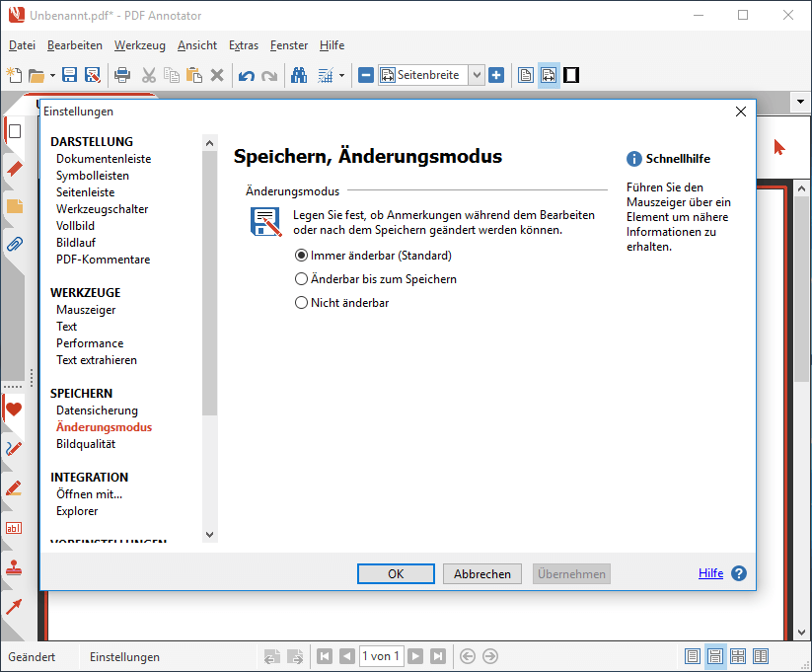Click the Abbrechen button
The width and height of the screenshot is (812, 672).
click(482, 574)
